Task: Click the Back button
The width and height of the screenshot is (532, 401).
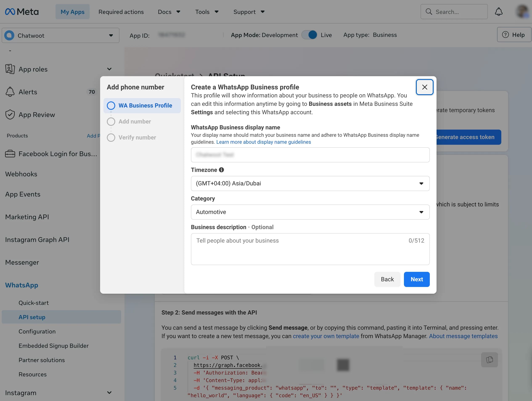Action: (x=387, y=279)
